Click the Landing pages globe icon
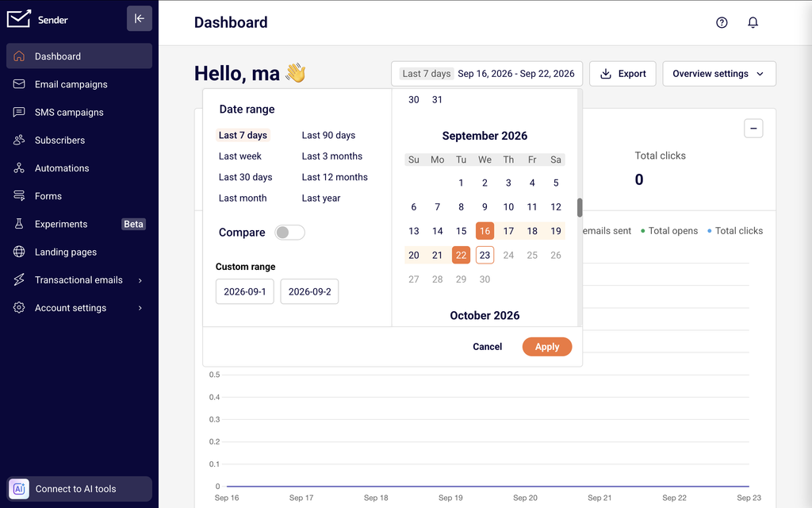812x508 pixels. 19,252
